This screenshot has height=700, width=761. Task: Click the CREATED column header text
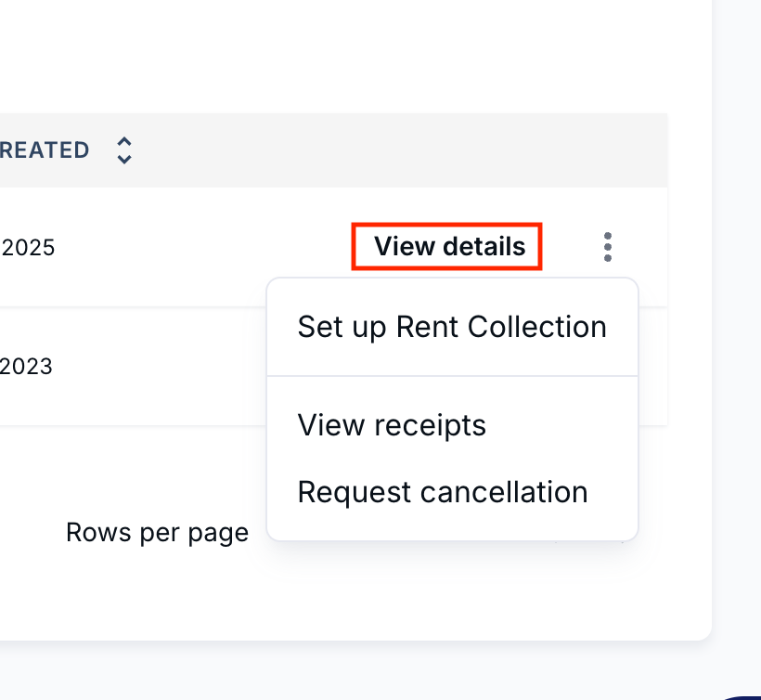click(x=45, y=150)
